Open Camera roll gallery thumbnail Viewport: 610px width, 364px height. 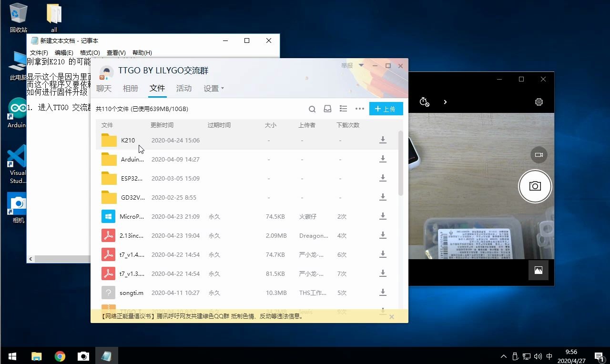click(x=539, y=270)
